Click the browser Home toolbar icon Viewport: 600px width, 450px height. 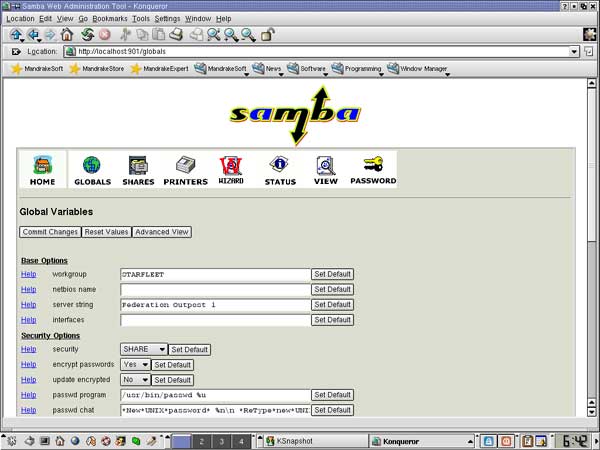[66, 35]
